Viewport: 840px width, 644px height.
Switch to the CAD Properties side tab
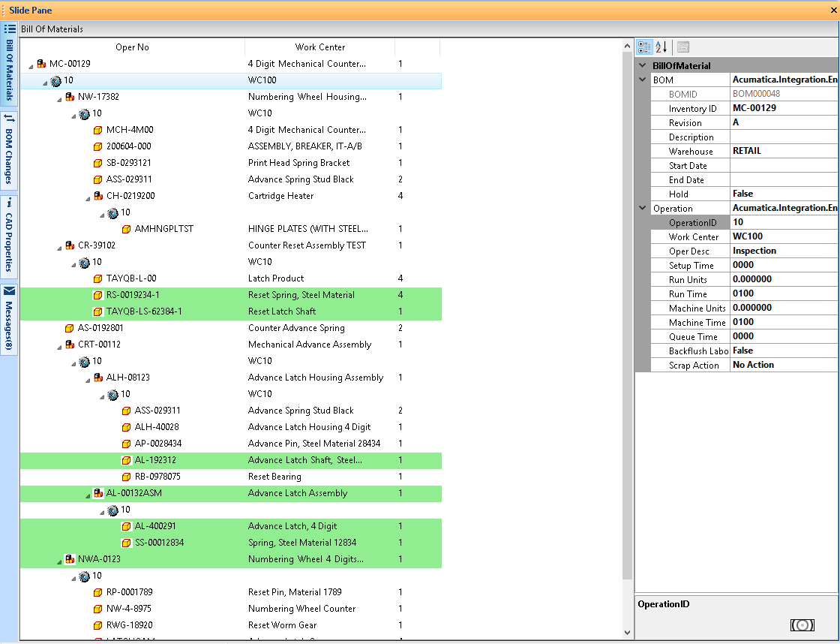[x=9, y=237]
